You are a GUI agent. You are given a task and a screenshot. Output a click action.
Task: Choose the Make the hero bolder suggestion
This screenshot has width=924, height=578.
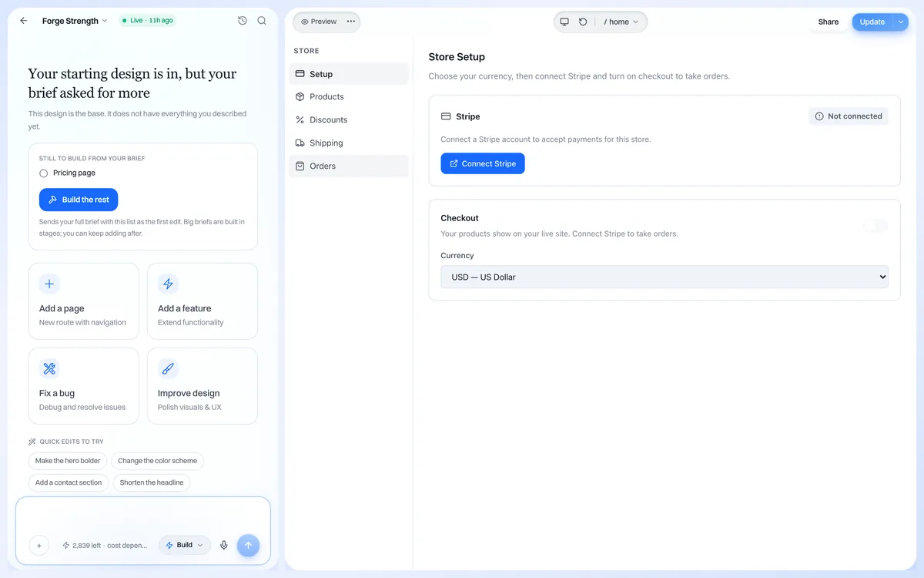pyautogui.click(x=68, y=461)
